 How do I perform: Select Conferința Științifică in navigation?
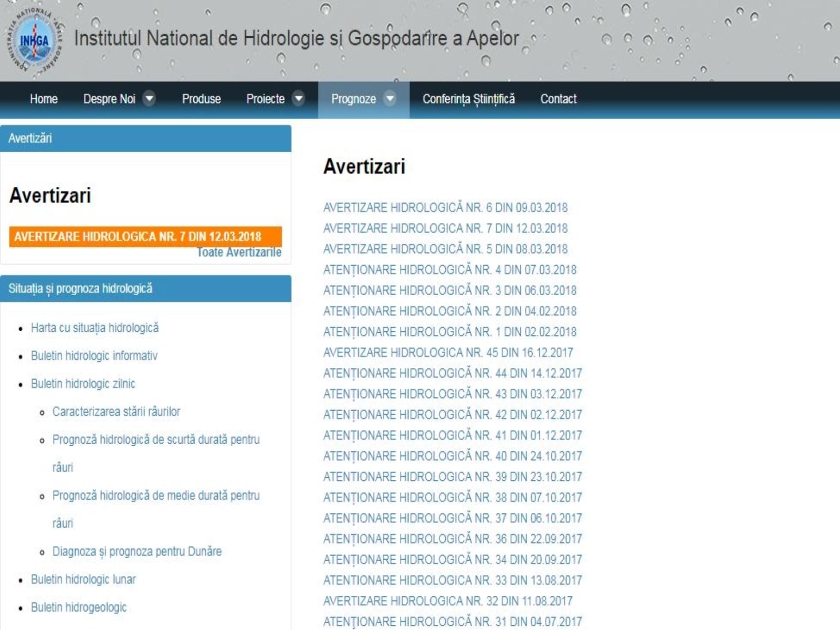point(468,99)
